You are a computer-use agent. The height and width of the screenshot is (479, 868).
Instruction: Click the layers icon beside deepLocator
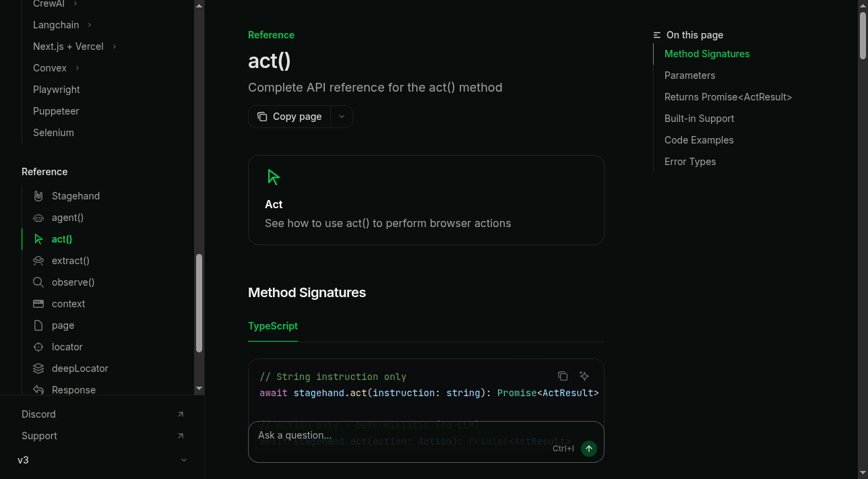click(x=38, y=369)
